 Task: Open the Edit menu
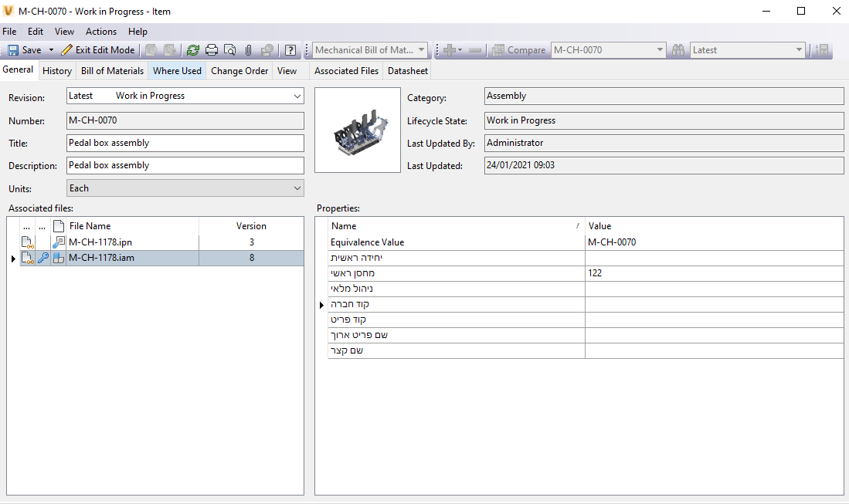point(36,32)
